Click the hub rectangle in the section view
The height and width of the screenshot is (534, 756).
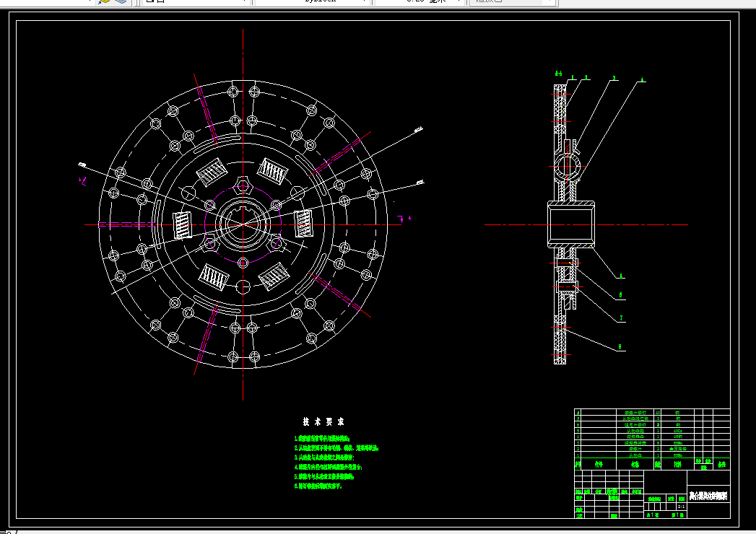[571, 224]
